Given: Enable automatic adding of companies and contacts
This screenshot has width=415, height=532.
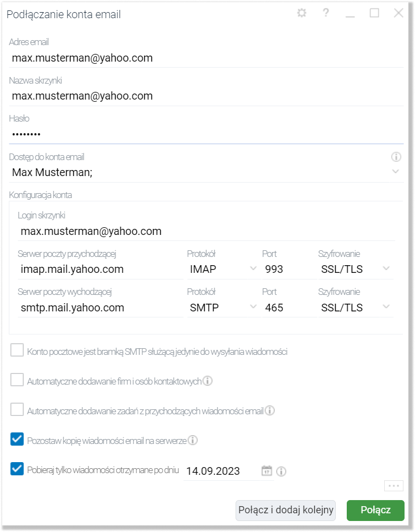Looking at the screenshot, I should coord(18,381).
